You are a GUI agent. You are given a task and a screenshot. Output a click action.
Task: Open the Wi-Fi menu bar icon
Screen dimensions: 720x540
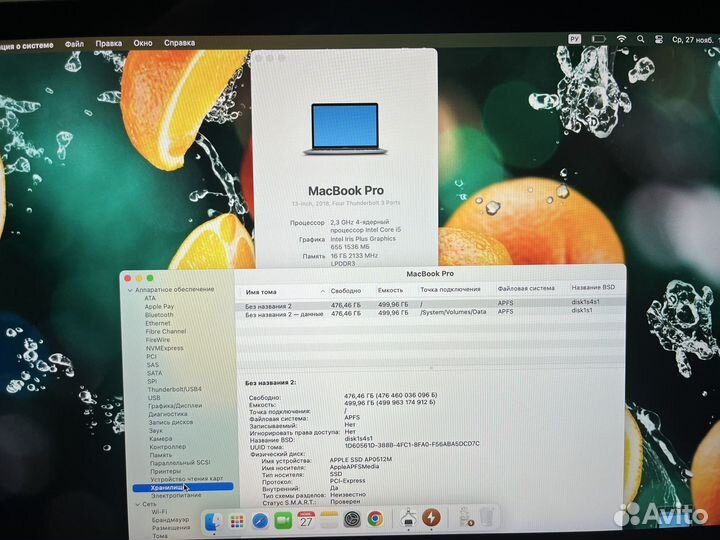click(621, 39)
